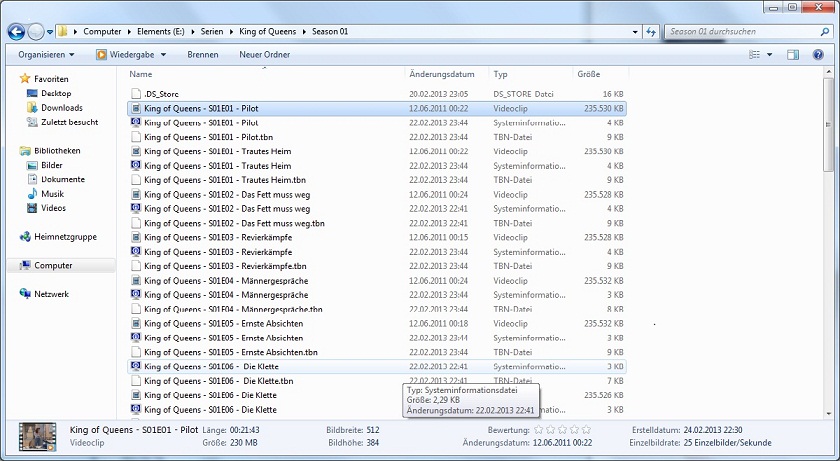
Task: Click the greyed forward navigation arrow
Action: tap(35, 32)
